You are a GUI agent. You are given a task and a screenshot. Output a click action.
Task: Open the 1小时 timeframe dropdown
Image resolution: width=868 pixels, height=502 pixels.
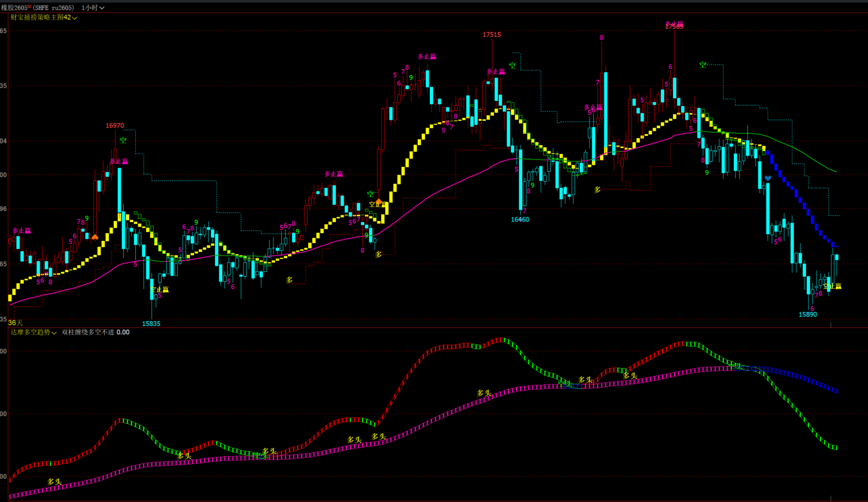[x=93, y=8]
